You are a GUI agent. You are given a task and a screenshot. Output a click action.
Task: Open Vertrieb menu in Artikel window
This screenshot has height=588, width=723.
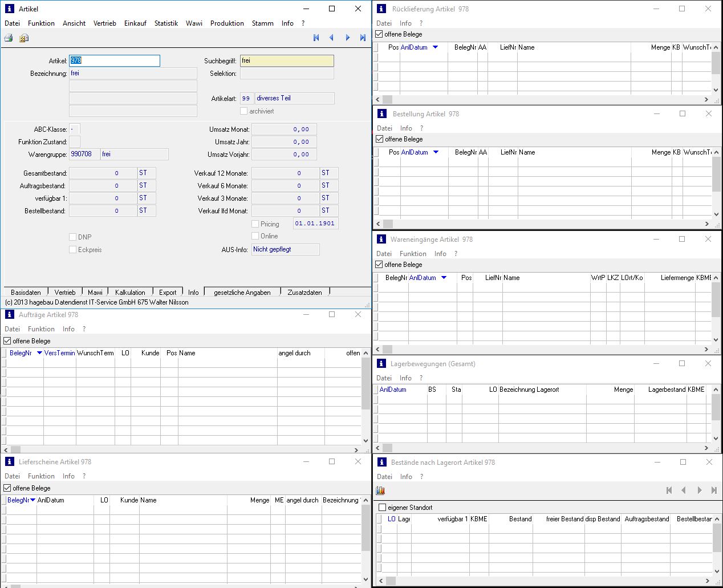(105, 23)
